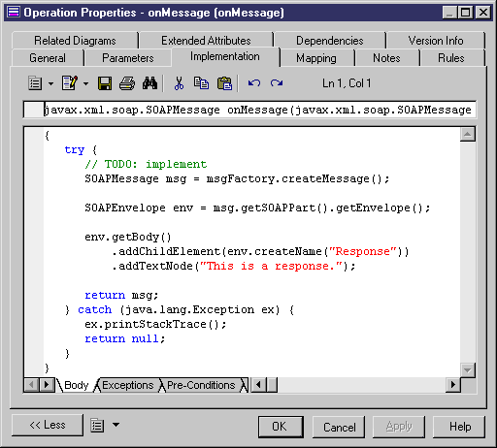Open the Extended Attributes tab
Screen dimensions: 497x448
click(206, 41)
